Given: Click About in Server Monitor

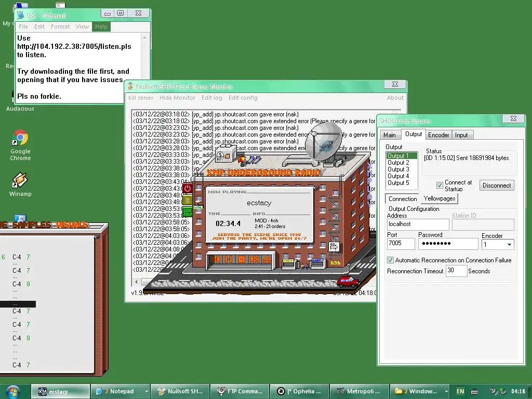Looking at the screenshot, I should point(395,98).
